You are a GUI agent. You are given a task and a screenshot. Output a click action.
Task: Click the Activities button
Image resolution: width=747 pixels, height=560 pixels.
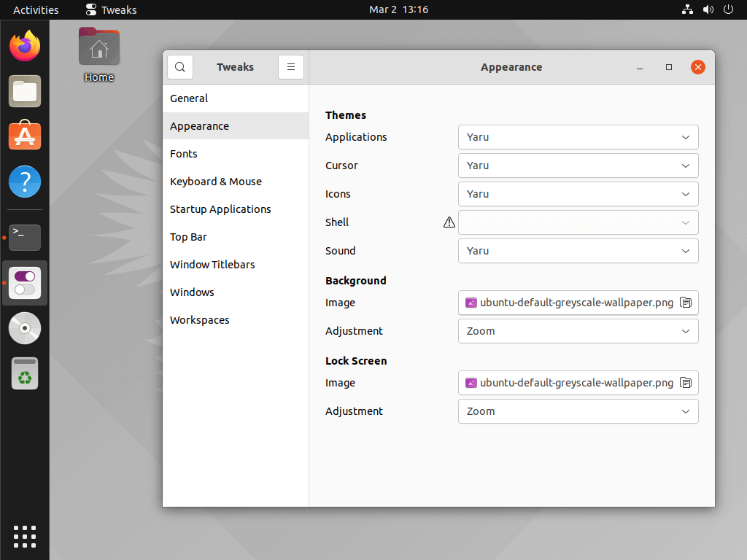click(x=36, y=9)
